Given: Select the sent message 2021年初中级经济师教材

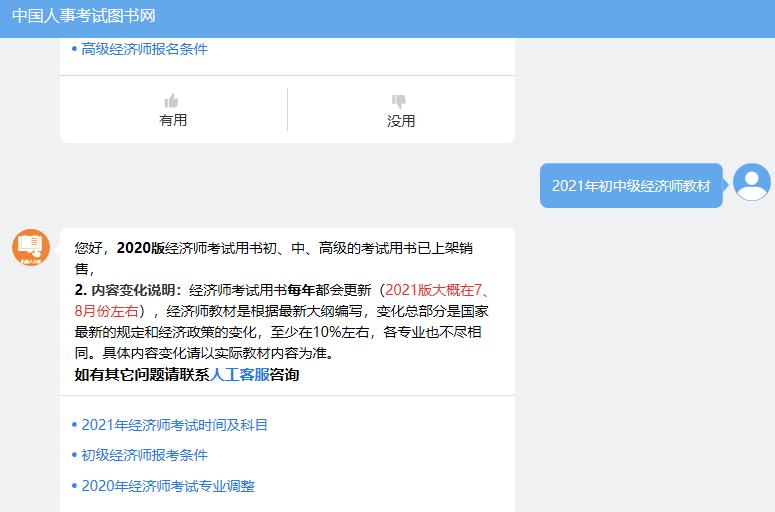Looking at the screenshot, I should [x=630, y=186].
